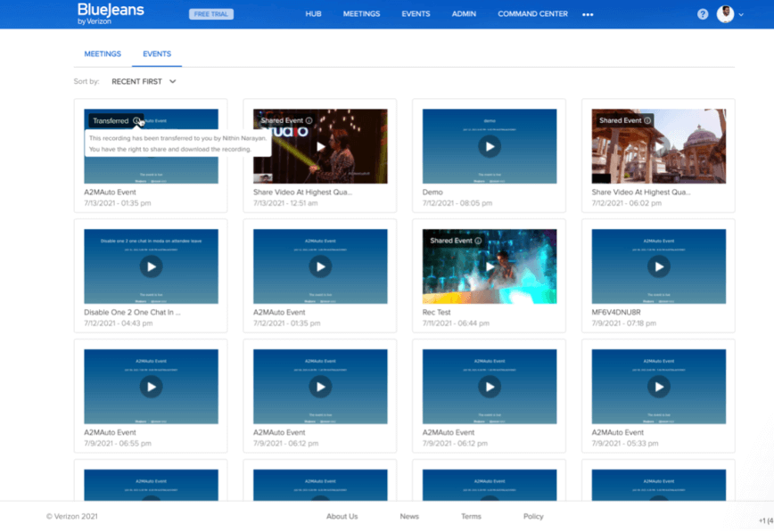Click the Terms footer link
774x532 pixels.
(x=471, y=516)
